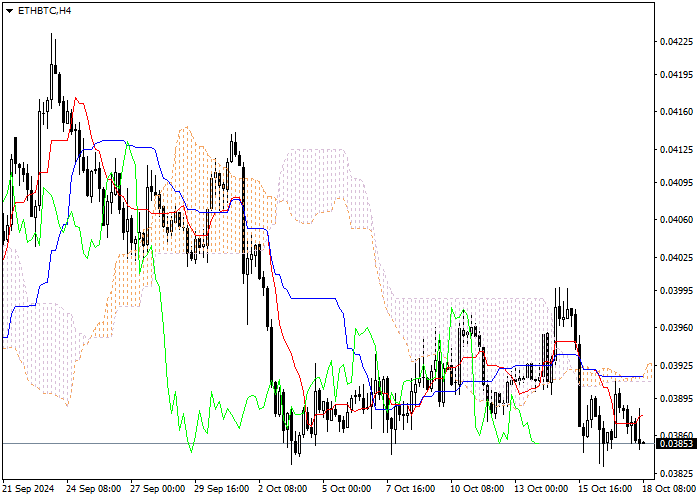This screenshot has height=500, width=700.
Task: Click the 0.03895 price scale label
Action: click(x=677, y=398)
